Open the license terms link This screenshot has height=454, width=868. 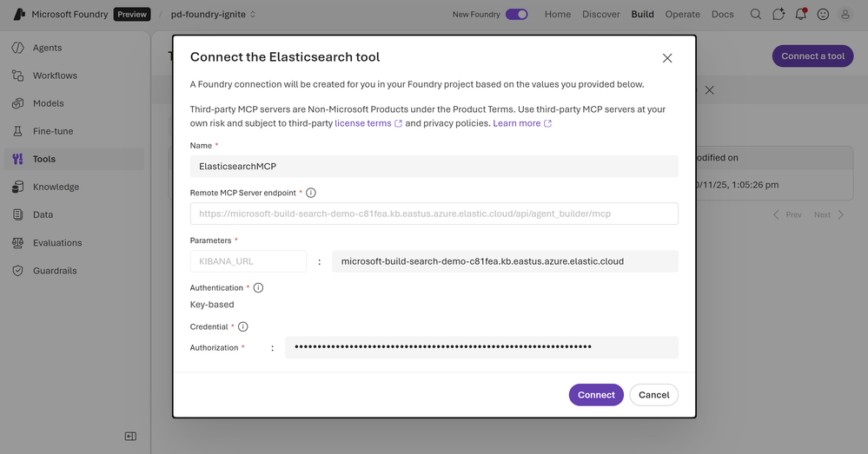362,123
